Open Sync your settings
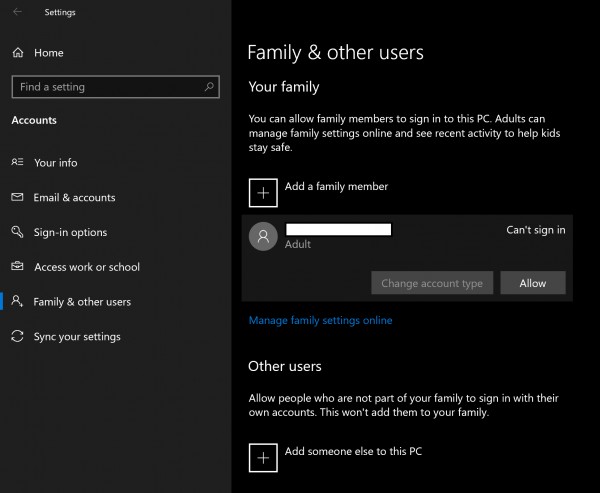This screenshot has height=493, width=600. tap(77, 337)
